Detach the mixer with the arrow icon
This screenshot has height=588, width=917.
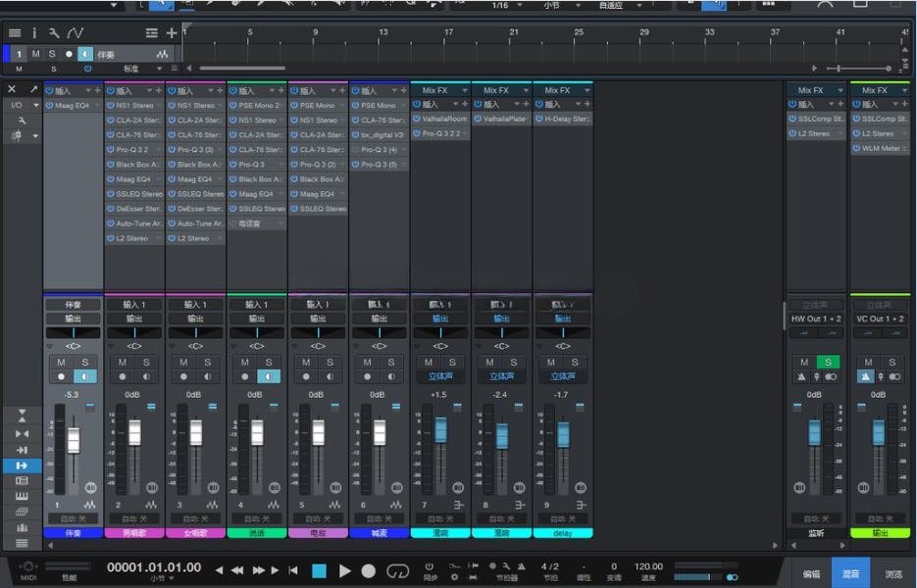[x=33, y=89]
